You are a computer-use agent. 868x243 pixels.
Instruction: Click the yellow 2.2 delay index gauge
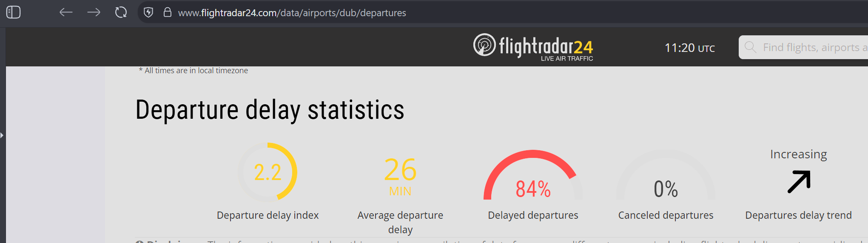tap(268, 172)
